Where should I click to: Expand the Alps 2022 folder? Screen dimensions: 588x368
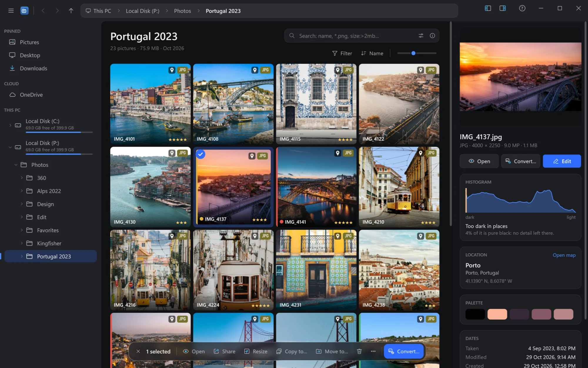point(22,191)
